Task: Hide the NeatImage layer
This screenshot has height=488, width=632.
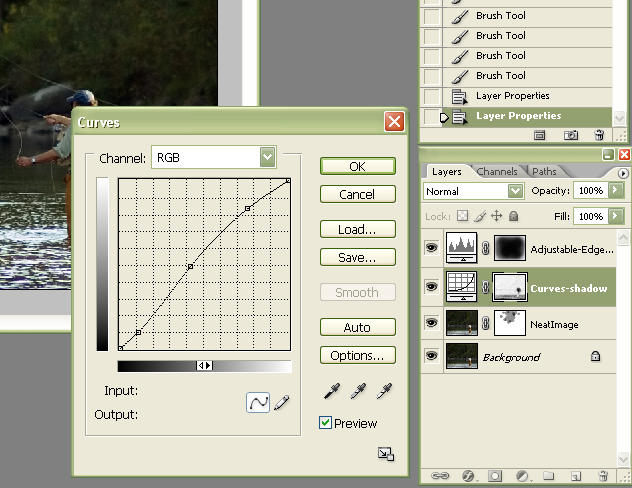Action: pyautogui.click(x=432, y=323)
